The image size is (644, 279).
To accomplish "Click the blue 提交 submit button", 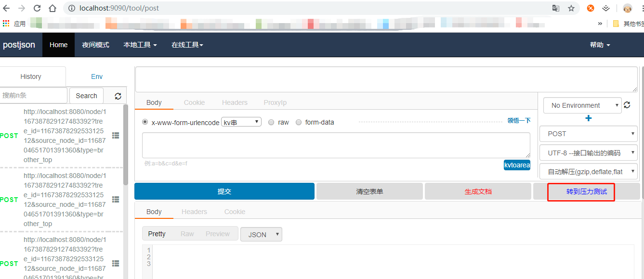I will point(224,191).
